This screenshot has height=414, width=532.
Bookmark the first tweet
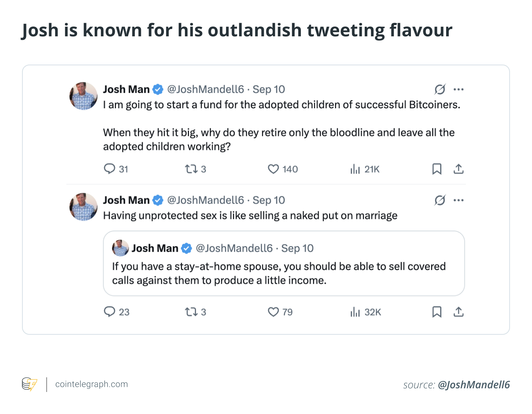click(x=437, y=169)
